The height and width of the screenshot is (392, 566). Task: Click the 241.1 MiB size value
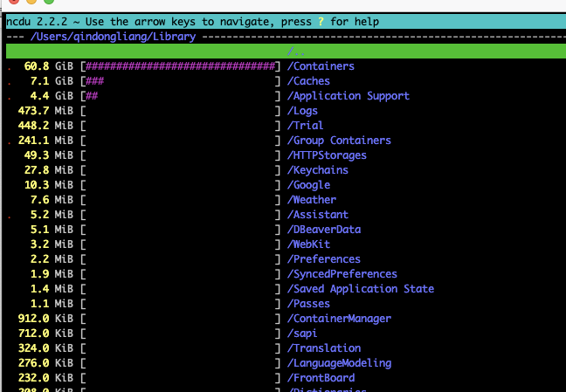click(45, 141)
